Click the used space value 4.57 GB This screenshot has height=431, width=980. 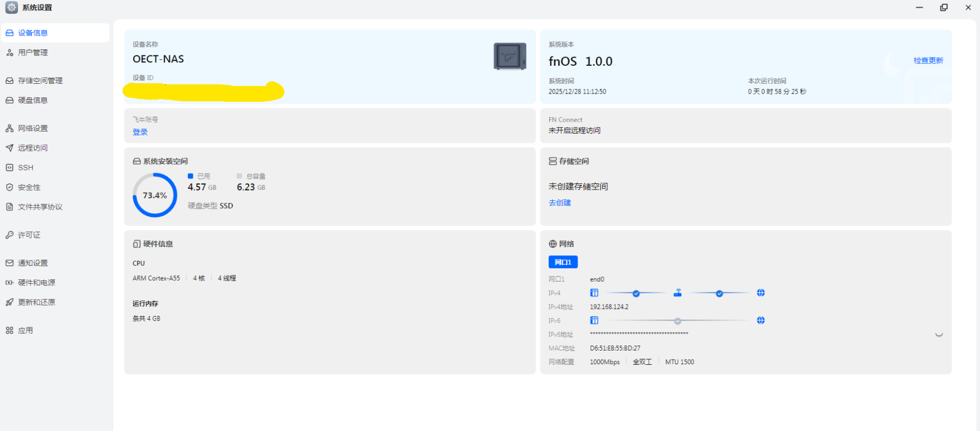point(202,187)
